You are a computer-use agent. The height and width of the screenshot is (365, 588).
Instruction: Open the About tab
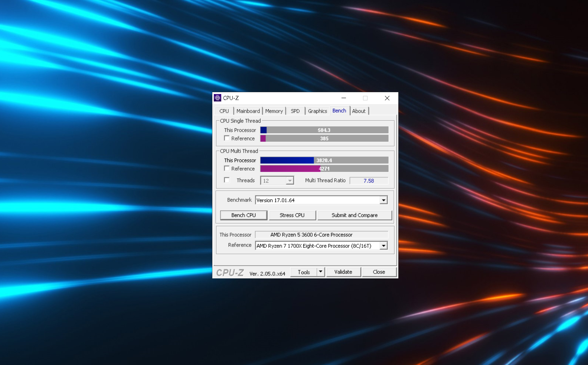coord(359,111)
